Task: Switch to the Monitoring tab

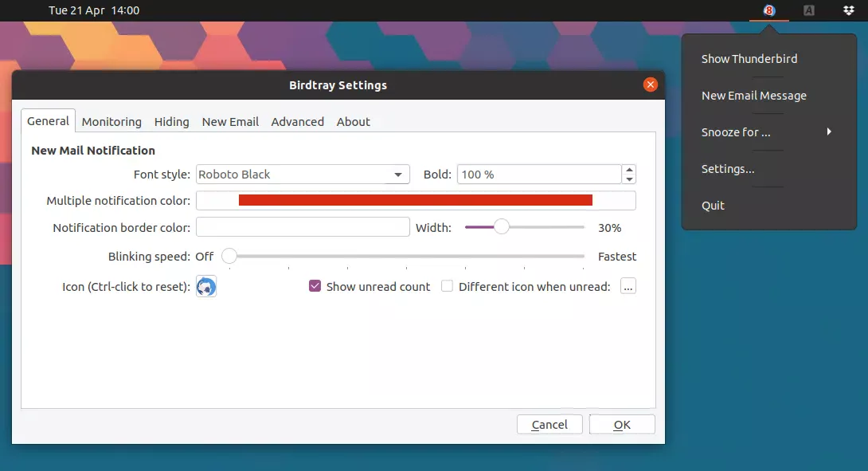Action: [x=111, y=122]
